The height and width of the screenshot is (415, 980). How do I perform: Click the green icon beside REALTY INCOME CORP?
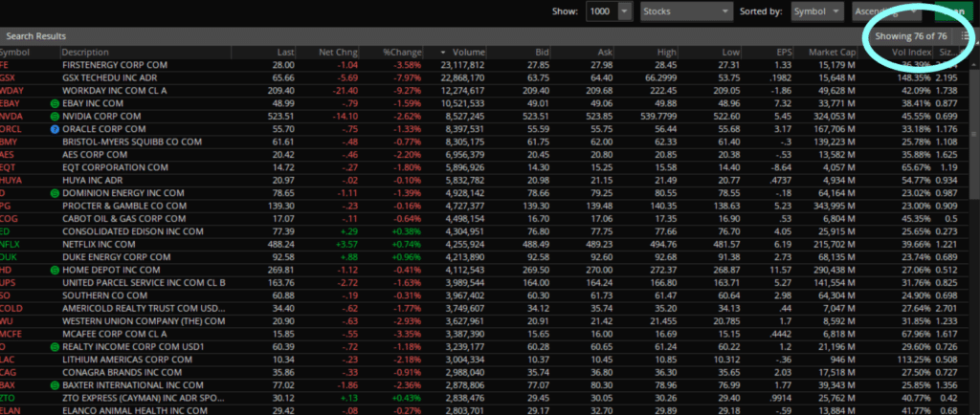(x=55, y=347)
